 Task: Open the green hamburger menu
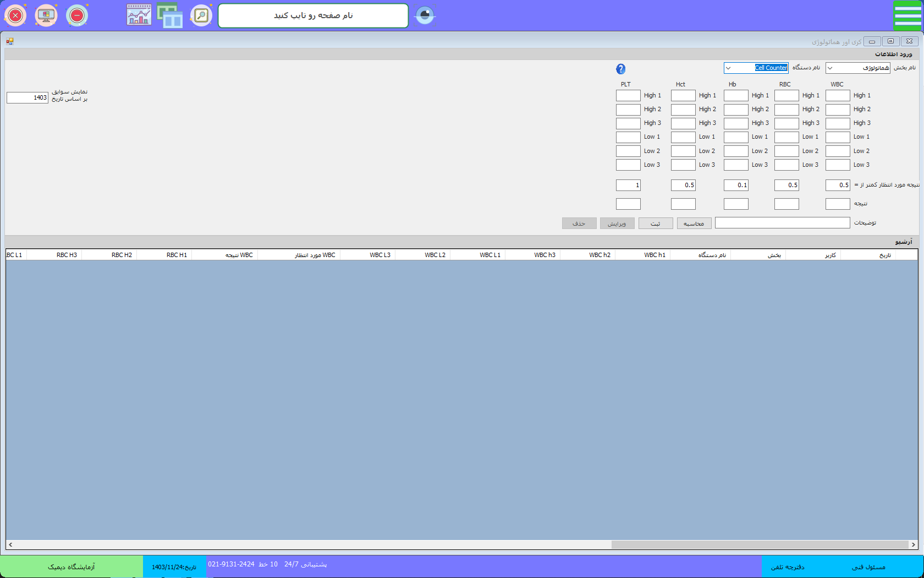pyautogui.click(x=907, y=15)
